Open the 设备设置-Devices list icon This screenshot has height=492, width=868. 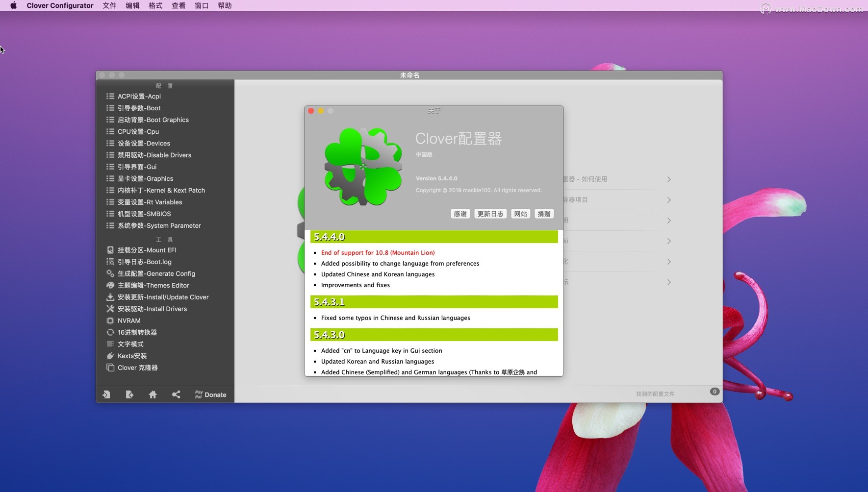click(110, 143)
